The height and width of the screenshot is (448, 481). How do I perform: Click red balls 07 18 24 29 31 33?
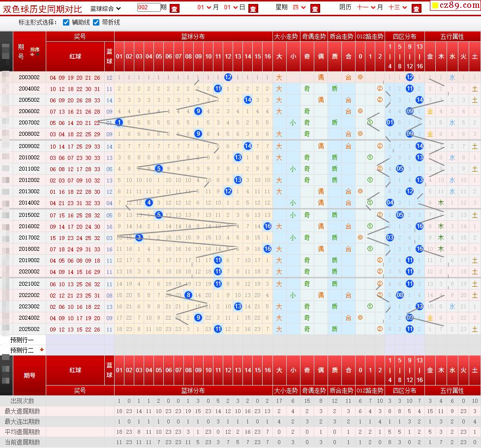pyautogui.click(x=75, y=249)
